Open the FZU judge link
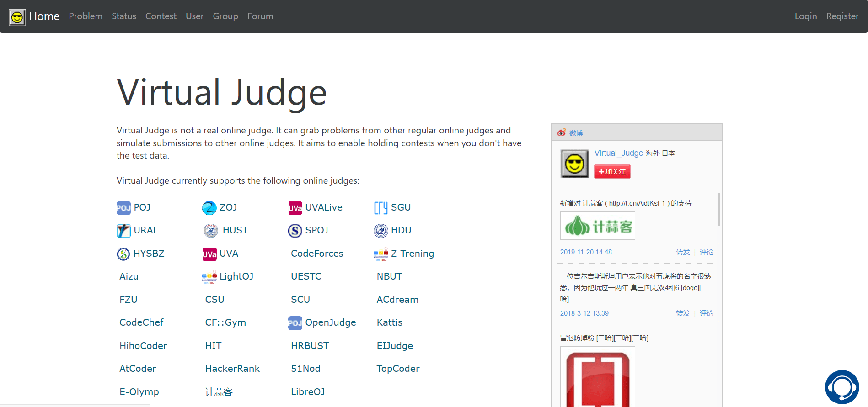 pos(128,300)
